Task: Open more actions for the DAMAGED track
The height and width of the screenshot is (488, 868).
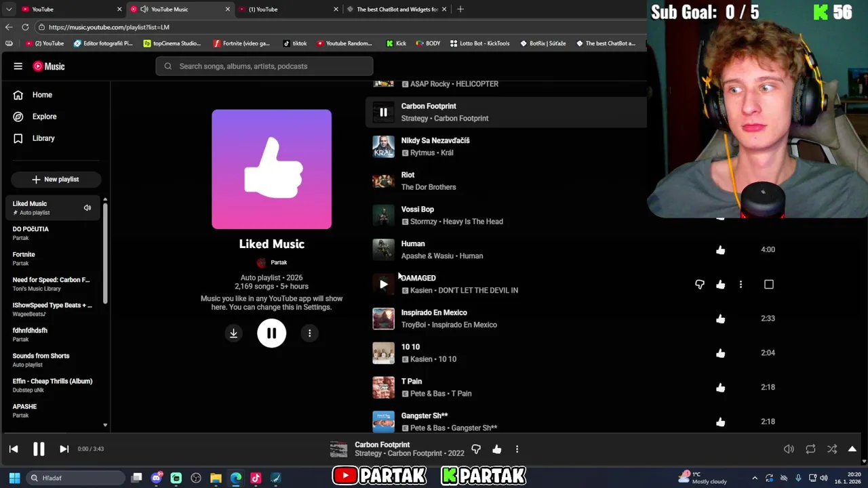Action: pos(741,285)
